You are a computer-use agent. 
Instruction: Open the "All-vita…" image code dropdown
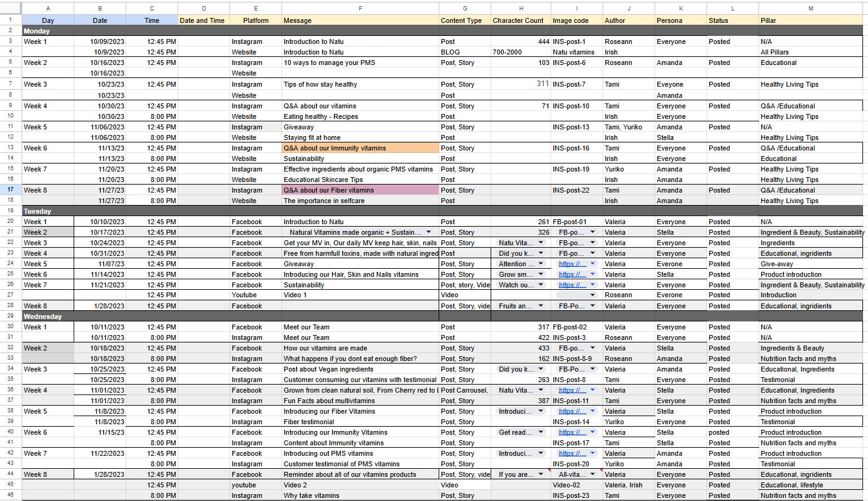pyautogui.click(x=592, y=474)
